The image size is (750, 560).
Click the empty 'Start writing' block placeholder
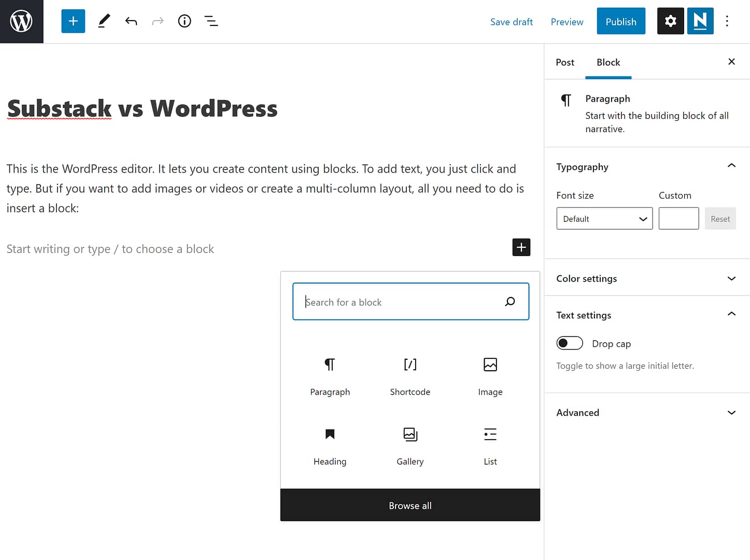click(110, 249)
